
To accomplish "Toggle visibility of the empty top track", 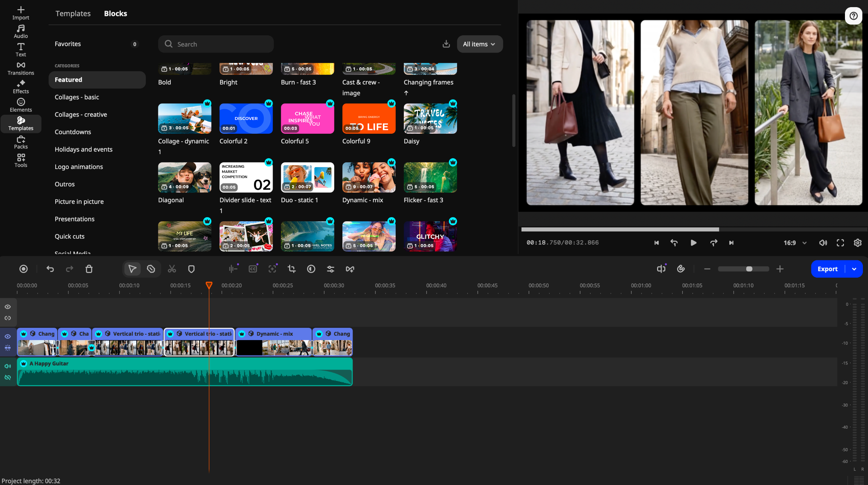I will click(7, 306).
